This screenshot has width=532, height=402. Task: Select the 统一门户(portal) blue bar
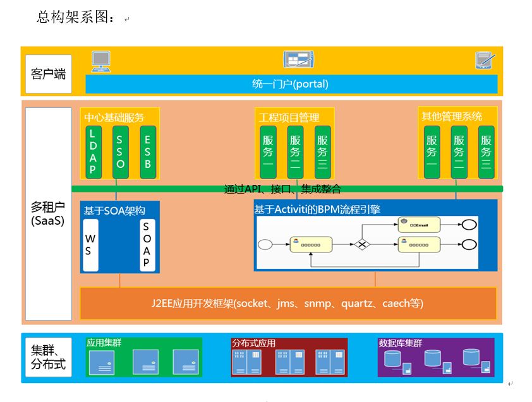click(x=291, y=84)
